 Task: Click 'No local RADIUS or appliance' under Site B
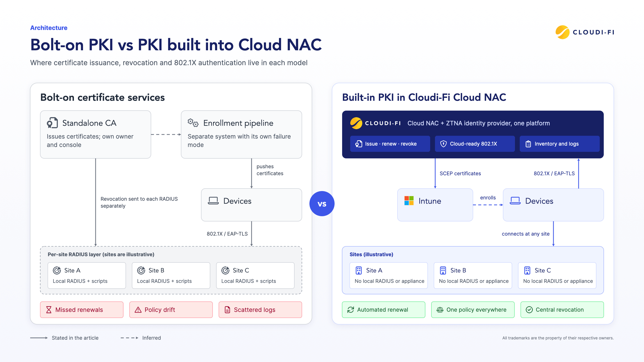[474, 281]
